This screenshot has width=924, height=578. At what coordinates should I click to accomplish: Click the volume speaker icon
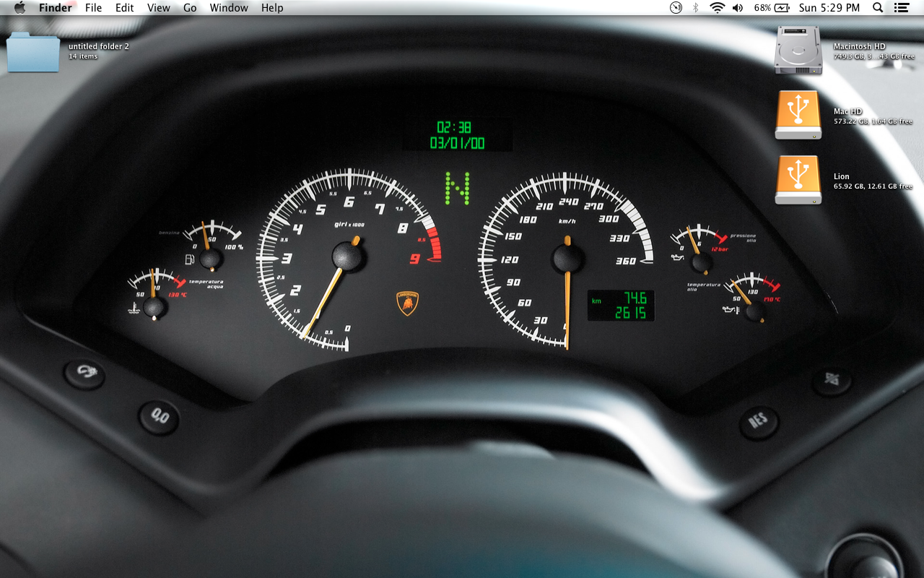(x=737, y=8)
